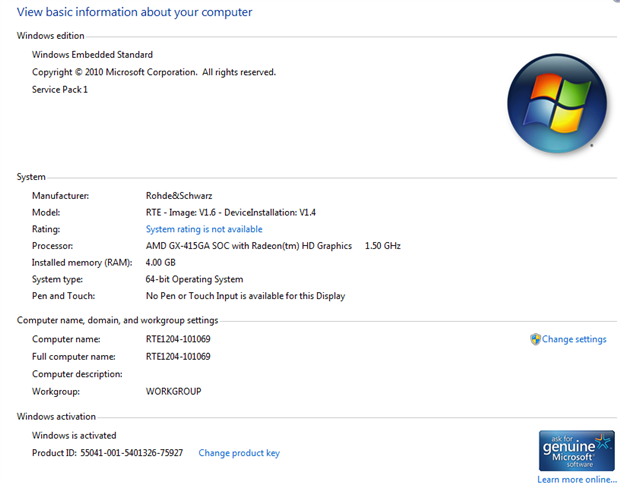Viewport: 620px width, 484px height.
Task: Open System rating is not available link
Action: pyautogui.click(x=204, y=229)
